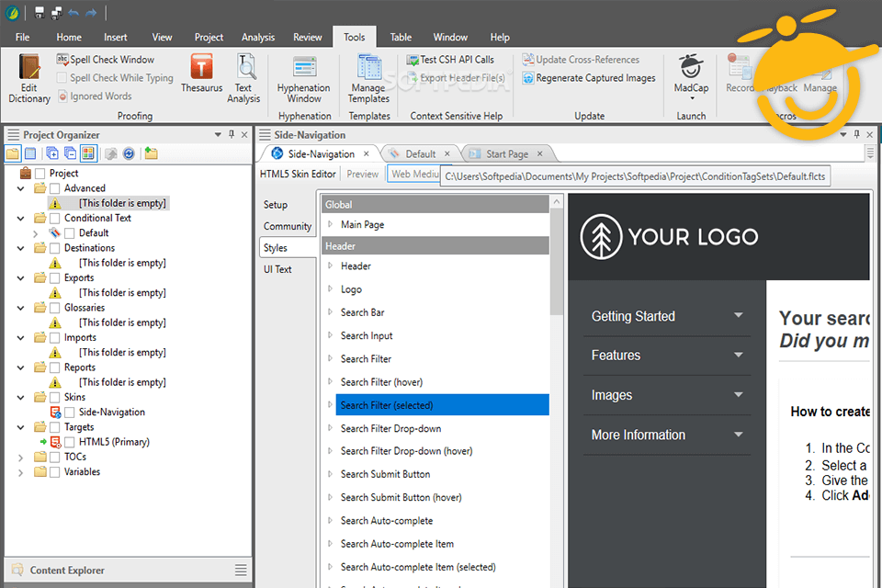Open the Analysis ribbon tab
This screenshot has height=588, width=882.
(258, 38)
